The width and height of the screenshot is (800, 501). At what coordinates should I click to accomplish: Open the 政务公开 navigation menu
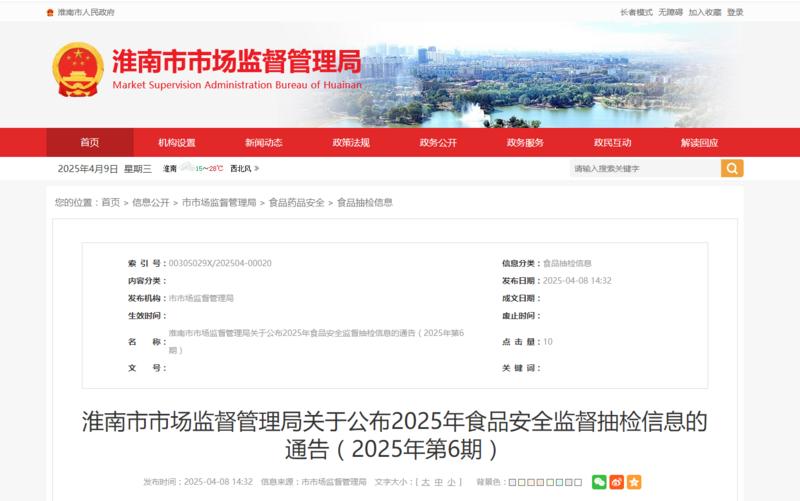tap(438, 142)
